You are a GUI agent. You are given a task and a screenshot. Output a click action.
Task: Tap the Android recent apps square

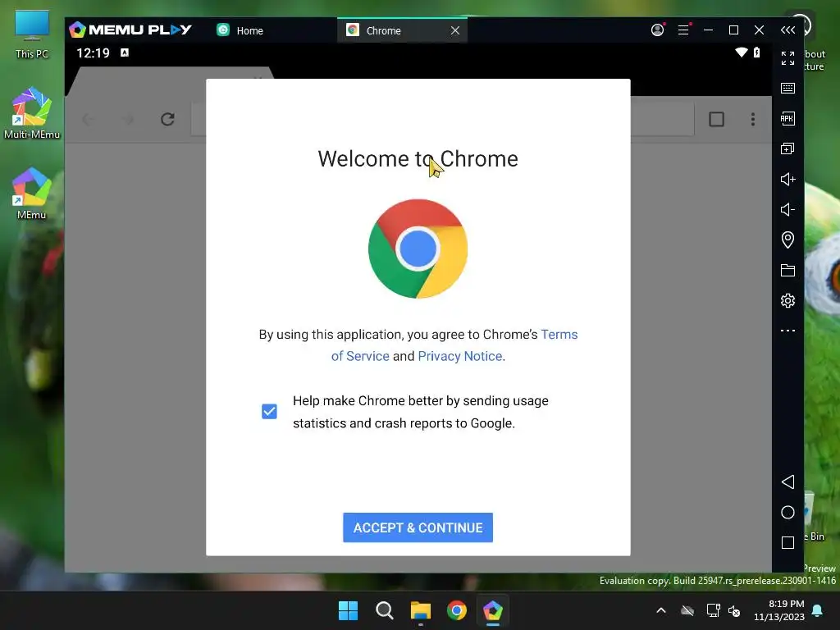click(787, 543)
